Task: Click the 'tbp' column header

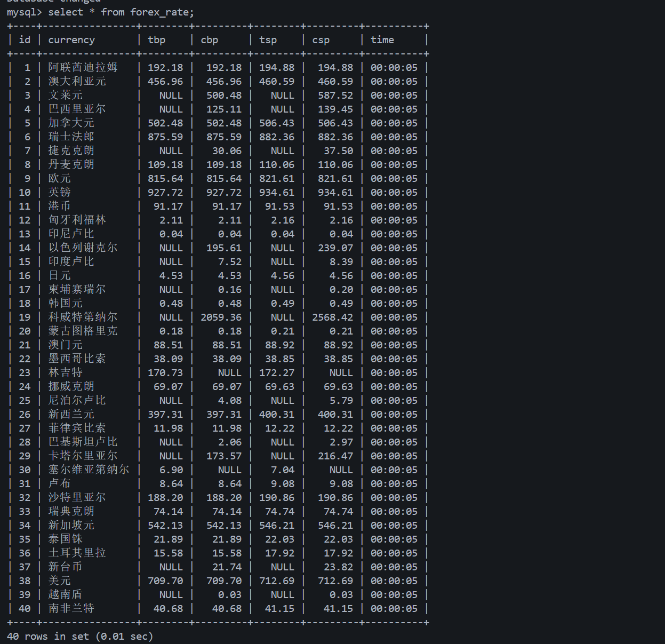Action: click(156, 40)
